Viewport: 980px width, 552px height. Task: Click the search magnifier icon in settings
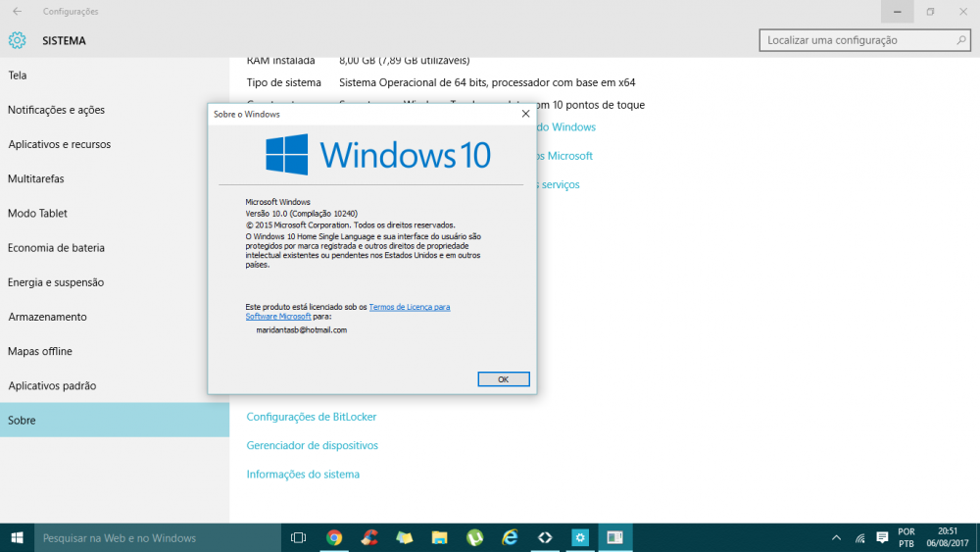pyautogui.click(x=961, y=40)
